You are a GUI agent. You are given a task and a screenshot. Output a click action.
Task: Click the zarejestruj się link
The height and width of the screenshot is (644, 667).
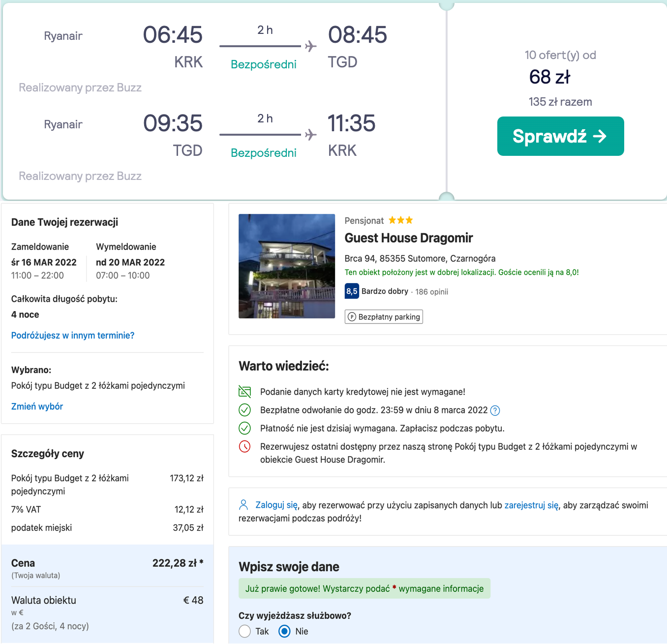click(531, 505)
